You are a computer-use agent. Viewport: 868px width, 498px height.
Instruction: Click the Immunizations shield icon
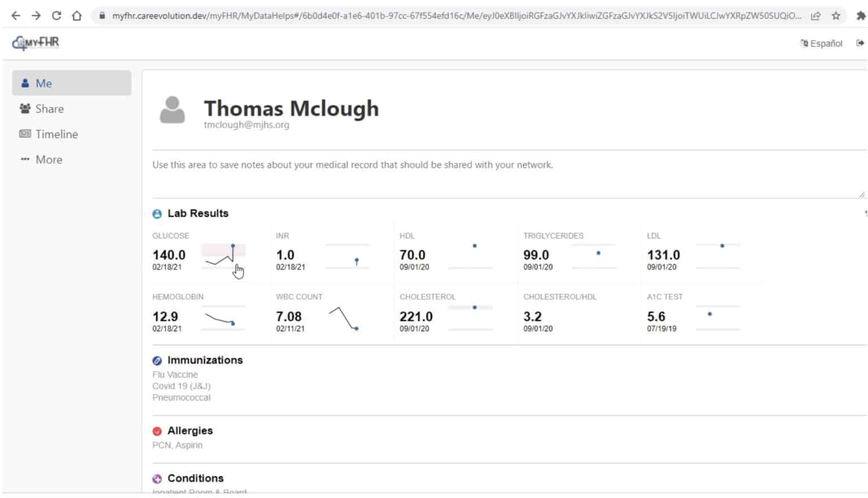(157, 360)
